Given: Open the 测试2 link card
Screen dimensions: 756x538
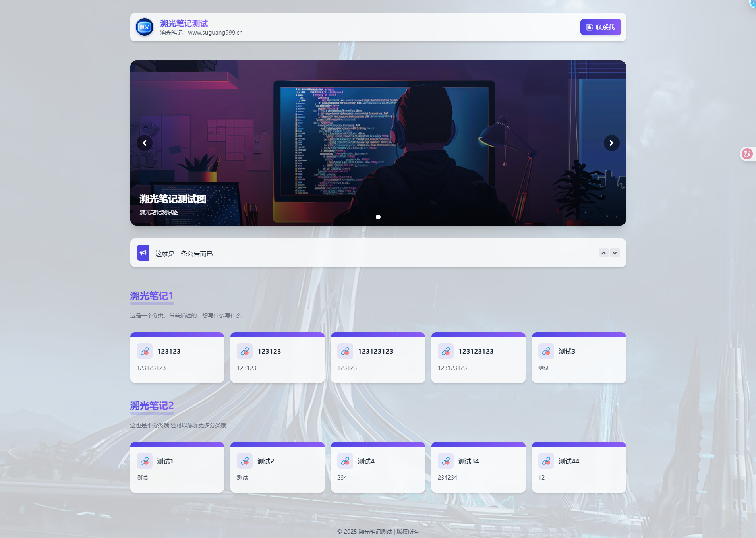Looking at the screenshot, I should [277, 468].
